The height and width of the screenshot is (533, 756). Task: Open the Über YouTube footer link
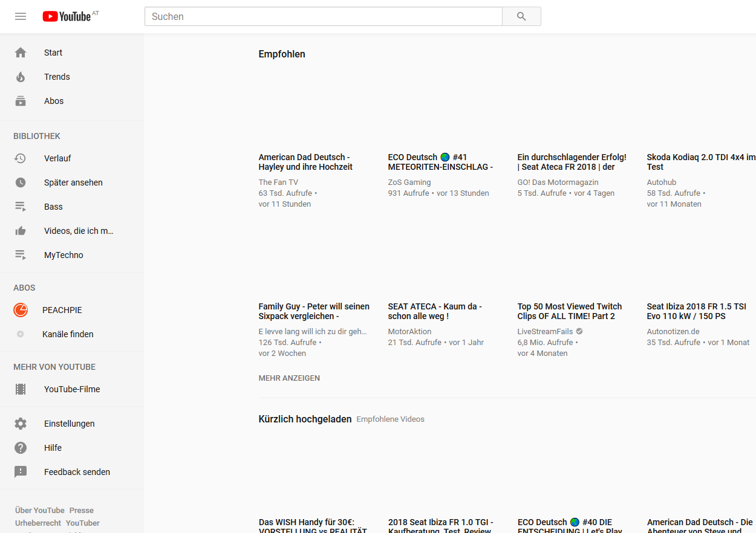tap(40, 511)
